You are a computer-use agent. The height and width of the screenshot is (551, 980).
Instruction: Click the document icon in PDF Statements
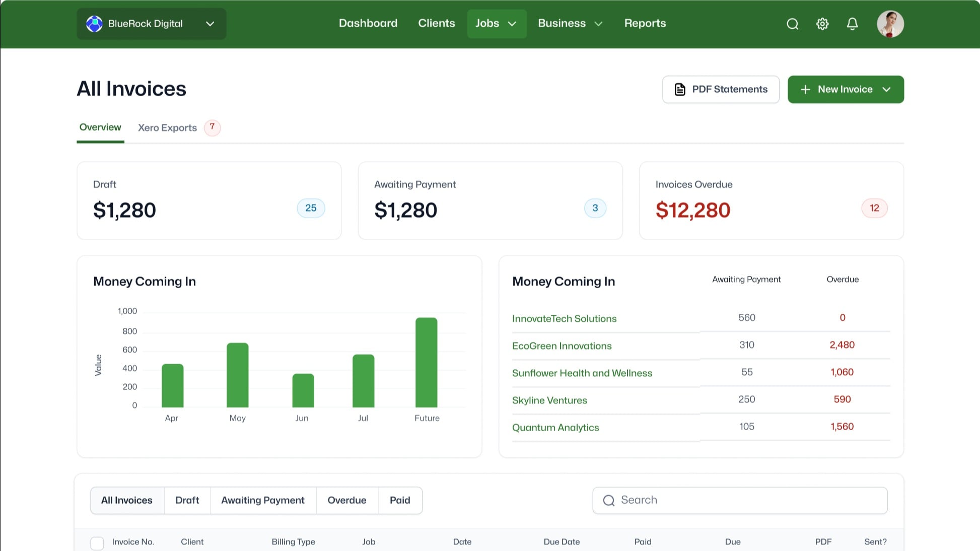pos(680,89)
